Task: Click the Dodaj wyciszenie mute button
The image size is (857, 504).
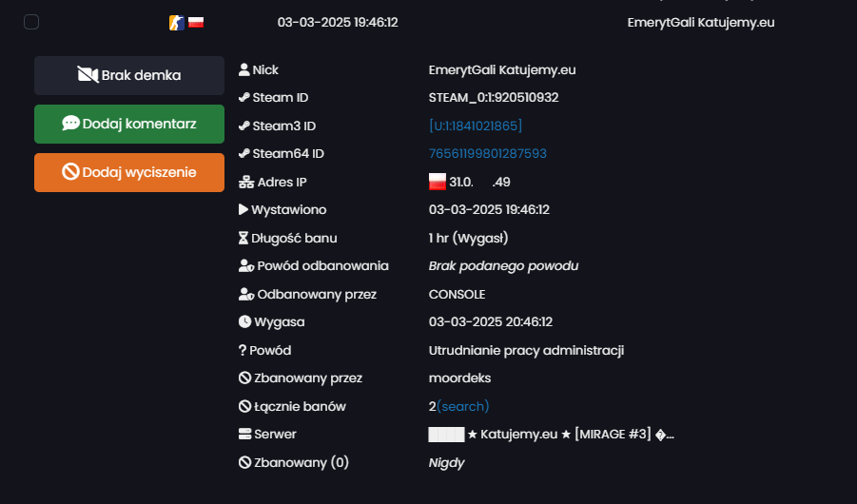Action: tap(129, 173)
